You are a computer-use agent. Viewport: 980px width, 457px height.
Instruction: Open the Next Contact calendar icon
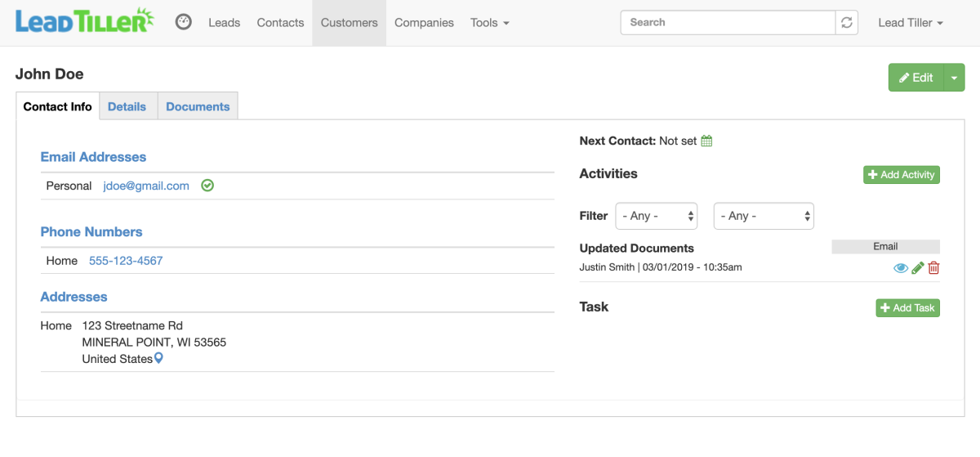click(707, 141)
